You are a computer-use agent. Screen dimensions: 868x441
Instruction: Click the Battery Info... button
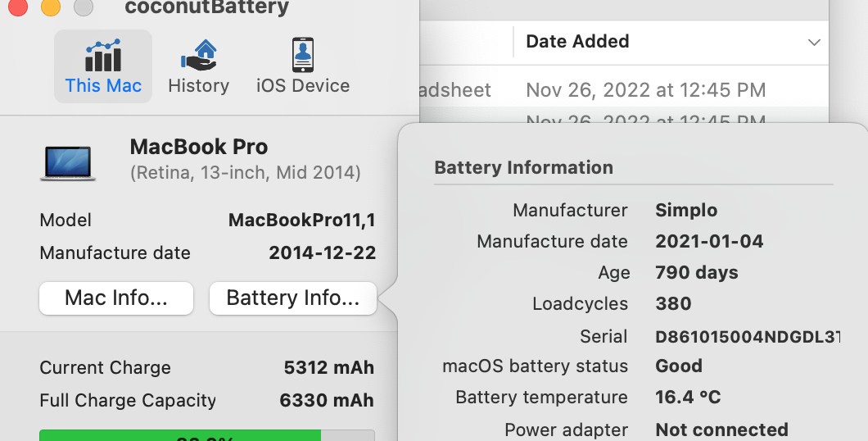pos(293,298)
